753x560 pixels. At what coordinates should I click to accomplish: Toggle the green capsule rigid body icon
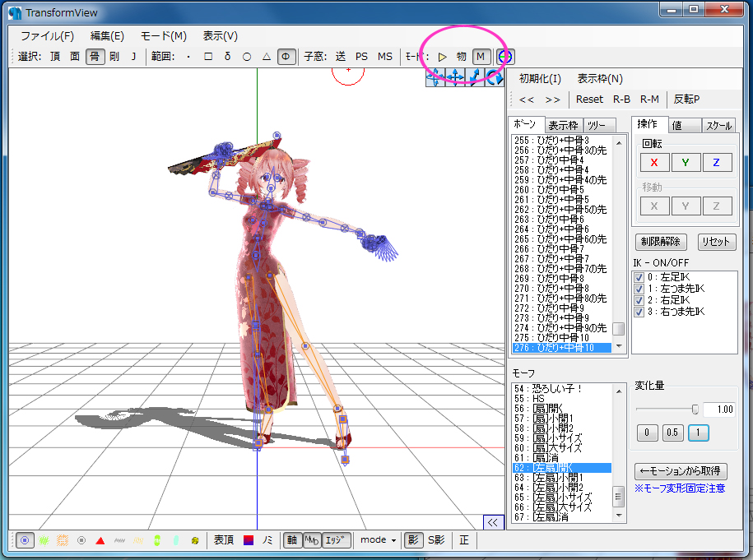click(157, 540)
